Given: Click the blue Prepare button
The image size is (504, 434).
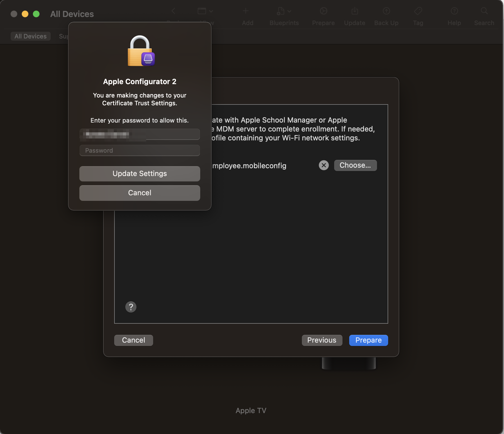Looking at the screenshot, I should point(369,340).
